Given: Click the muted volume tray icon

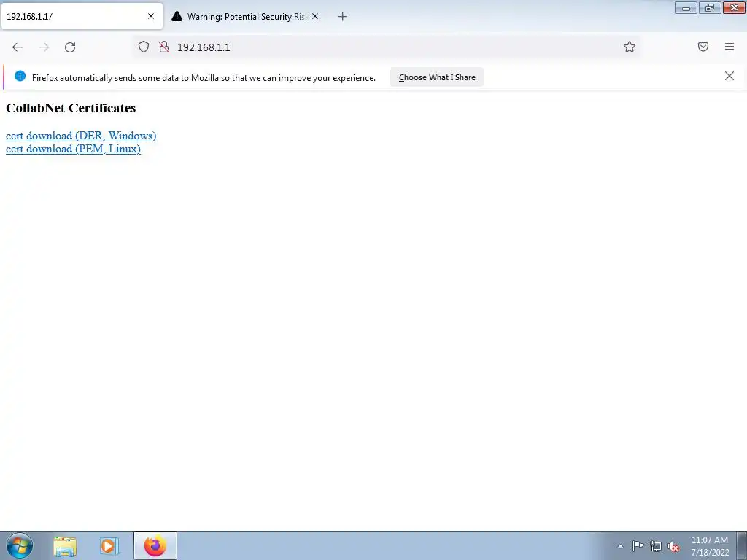Looking at the screenshot, I should (673, 546).
